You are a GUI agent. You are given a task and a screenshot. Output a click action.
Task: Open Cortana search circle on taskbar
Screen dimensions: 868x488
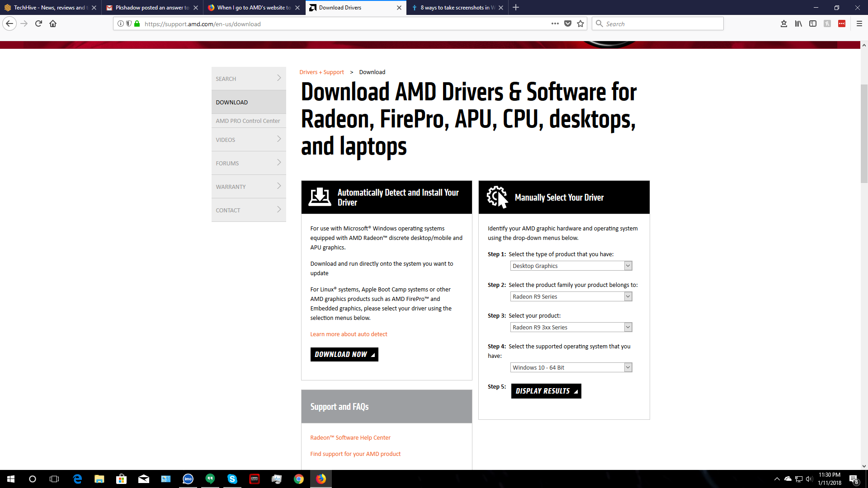coord(33,479)
